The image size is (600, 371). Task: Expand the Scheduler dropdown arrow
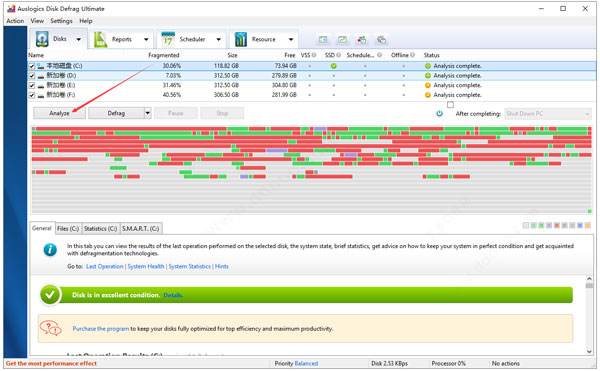[218, 39]
